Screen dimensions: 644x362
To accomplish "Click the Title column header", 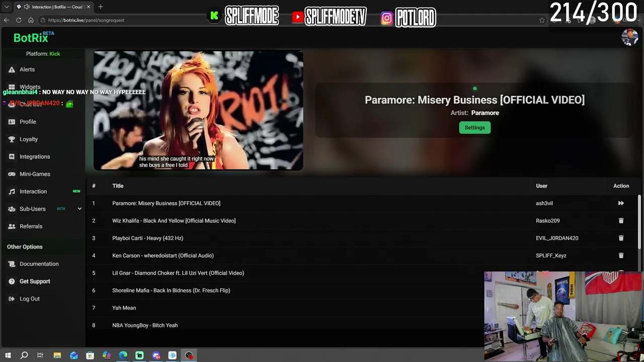I will [118, 186].
